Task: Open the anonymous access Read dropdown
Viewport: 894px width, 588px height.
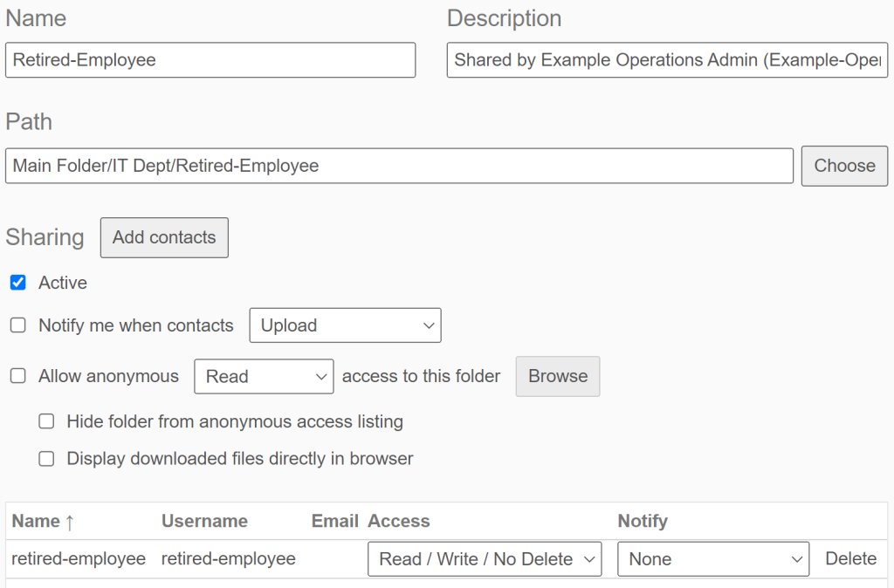Action: pos(264,376)
